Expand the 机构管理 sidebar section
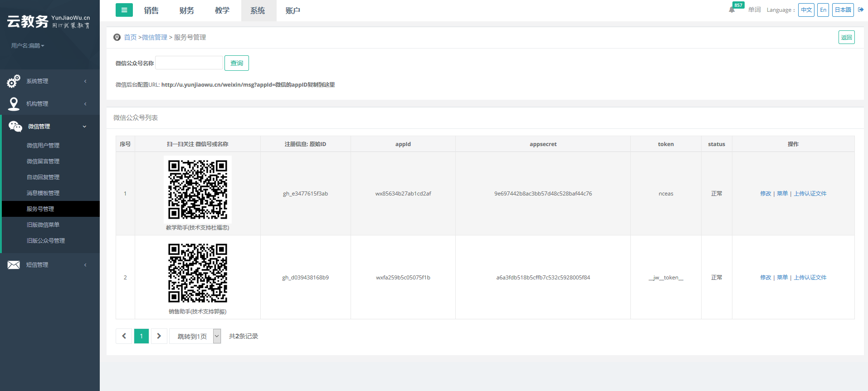The image size is (868, 391). 50,104
